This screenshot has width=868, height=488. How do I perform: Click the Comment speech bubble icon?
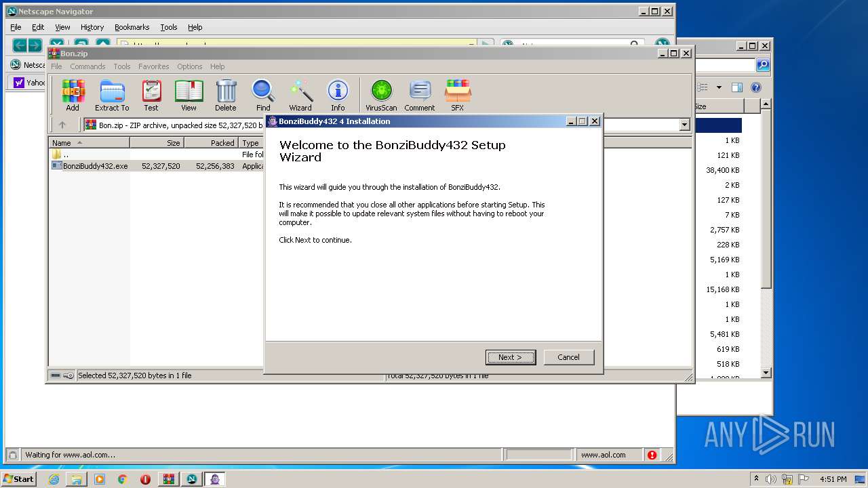click(420, 95)
